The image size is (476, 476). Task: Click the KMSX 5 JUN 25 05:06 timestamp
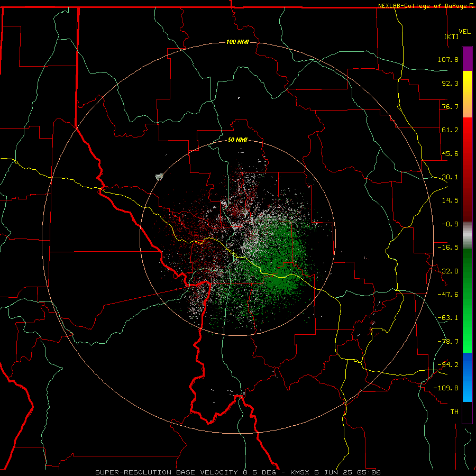point(335,472)
